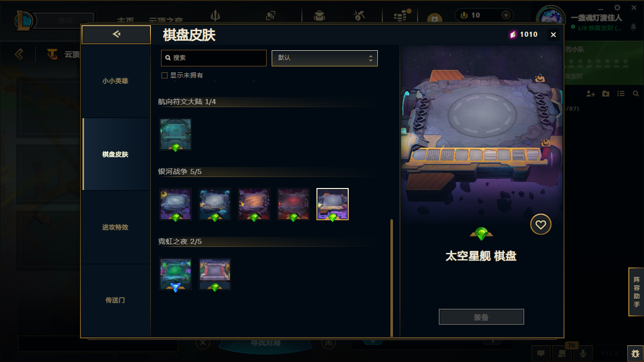The image size is (644, 362).
Task: Click the 搜索 search input field
Action: click(x=214, y=58)
